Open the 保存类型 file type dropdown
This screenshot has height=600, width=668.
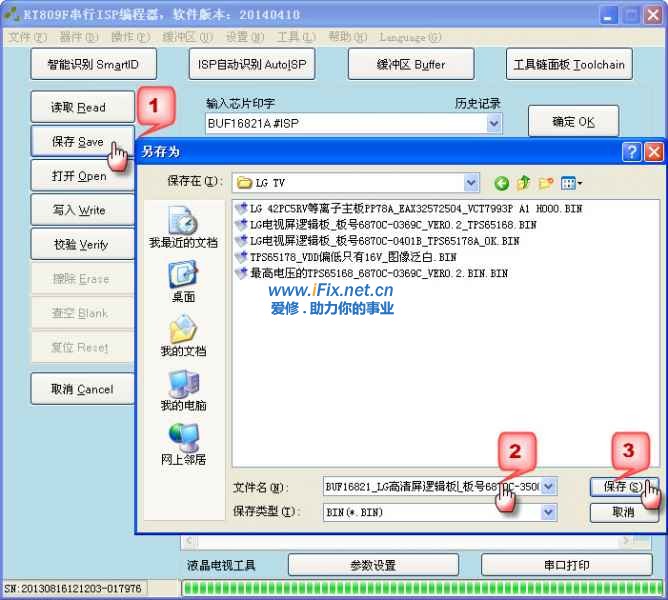click(548, 512)
